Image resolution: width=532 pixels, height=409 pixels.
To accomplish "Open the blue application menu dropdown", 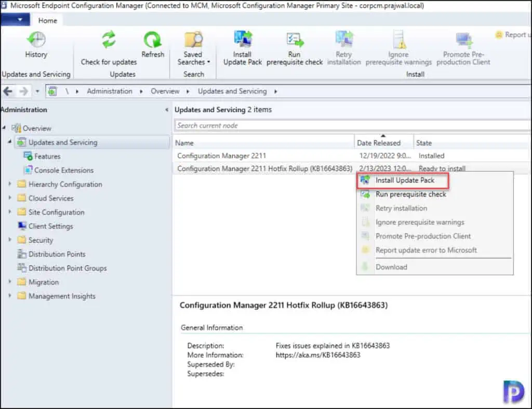I will tap(15, 20).
